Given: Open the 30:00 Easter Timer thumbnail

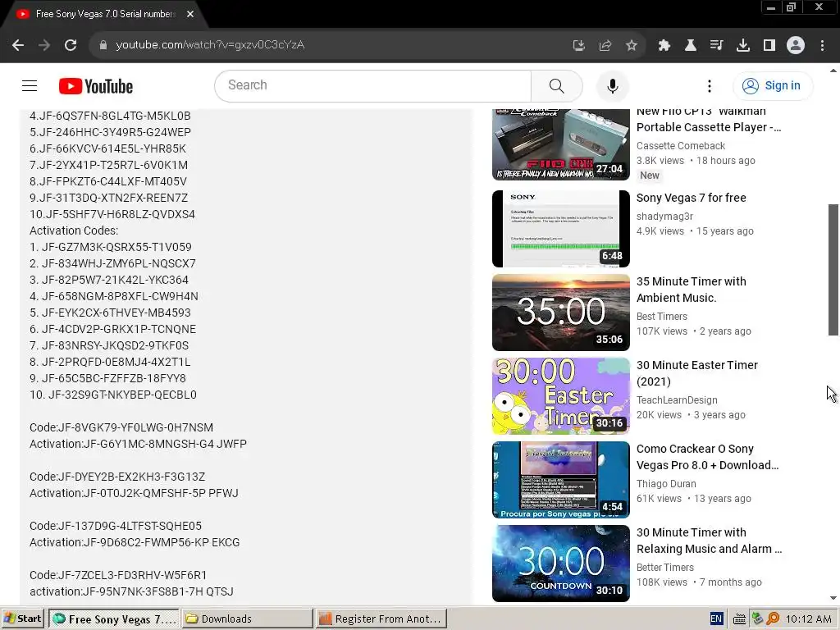Looking at the screenshot, I should coord(561,396).
